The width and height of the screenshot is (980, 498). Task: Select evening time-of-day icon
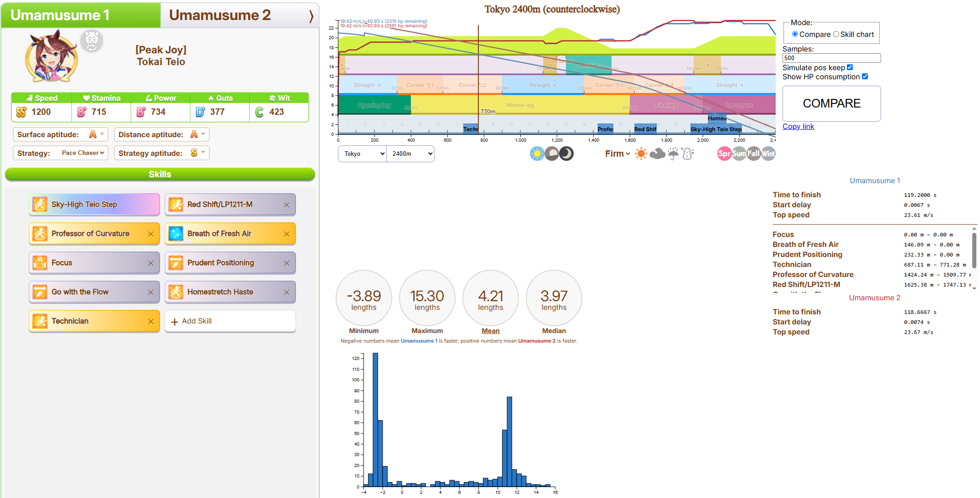click(x=552, y=154)
